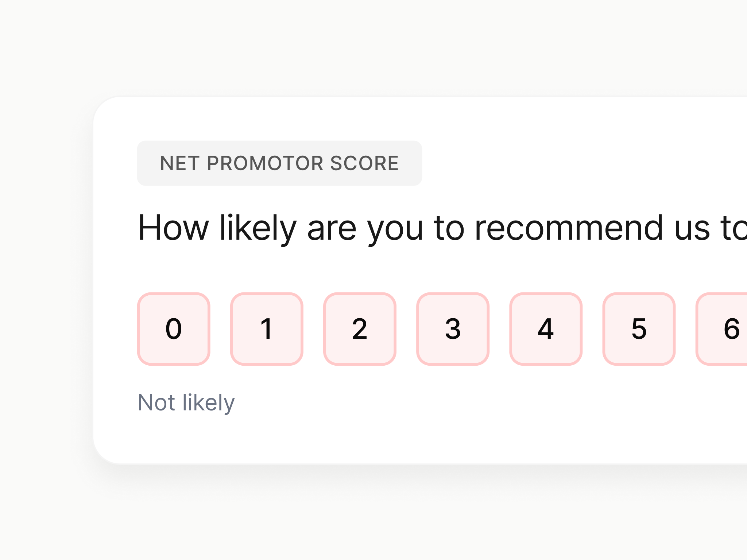Pick the number 2 rating box
This screenshot has height=560, width=747.
(x=360, y=329)
